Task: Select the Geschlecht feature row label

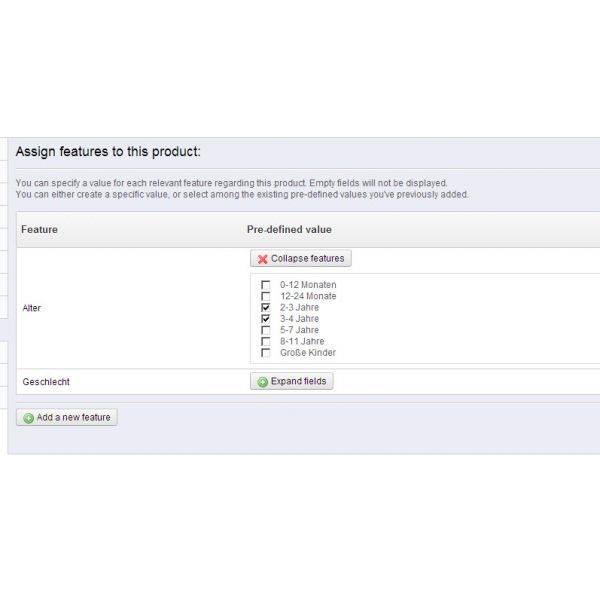Action: [x=46, y=382]
